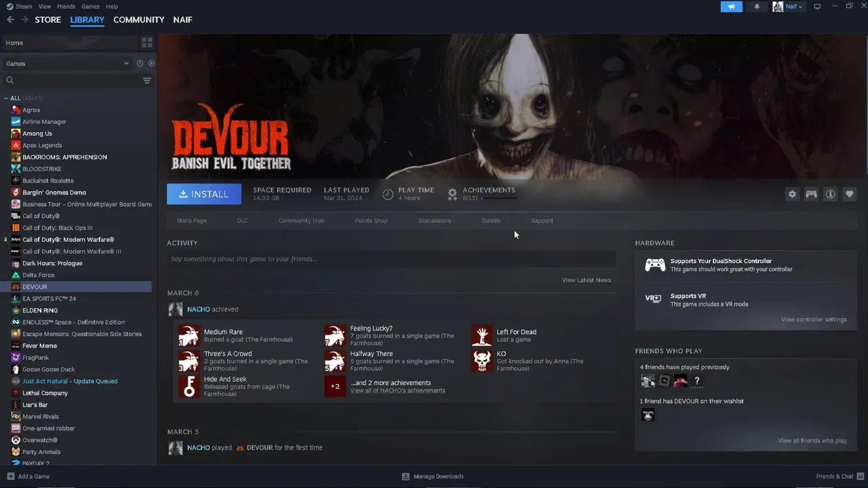This screenshot has width=868, height=488.
Task: Open the Help menu
Action: coord(112,6)
